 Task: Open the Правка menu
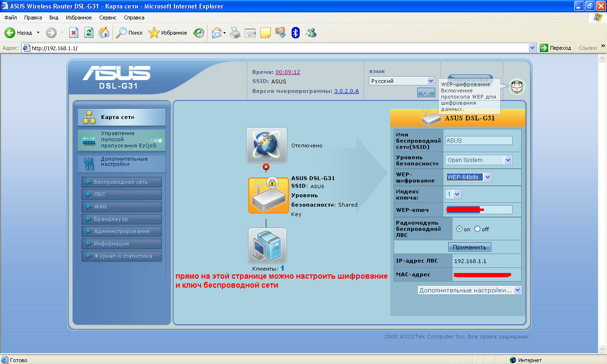[33, 18]
